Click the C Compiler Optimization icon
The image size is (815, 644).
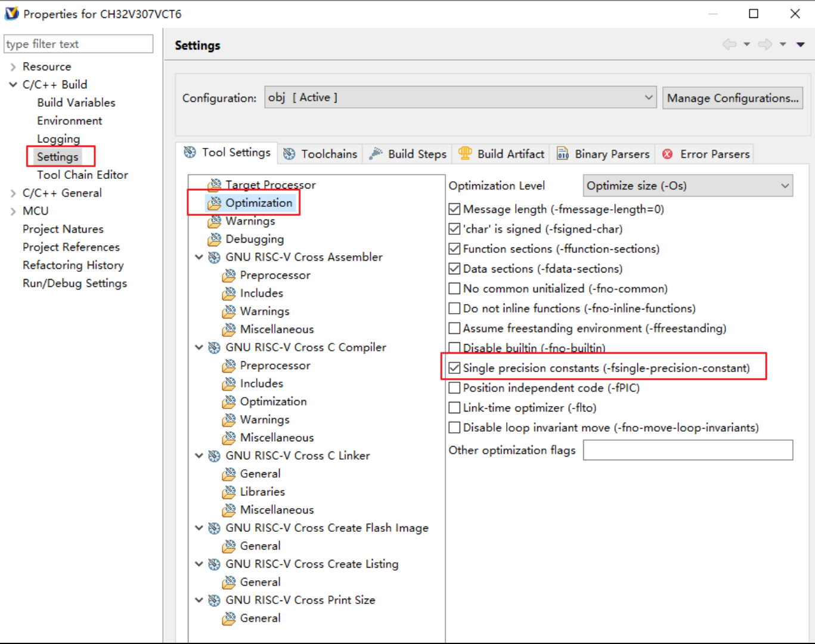[229, 402]
